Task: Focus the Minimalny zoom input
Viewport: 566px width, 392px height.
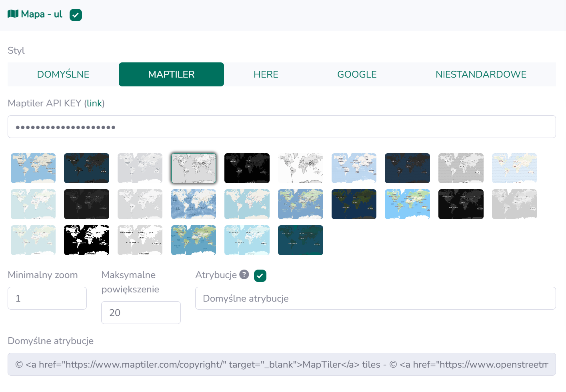Action: [x=47, y=298]
